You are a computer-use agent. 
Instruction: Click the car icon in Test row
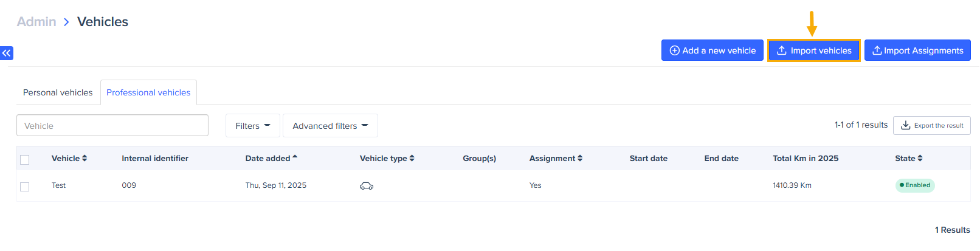(x=367, y=186)
